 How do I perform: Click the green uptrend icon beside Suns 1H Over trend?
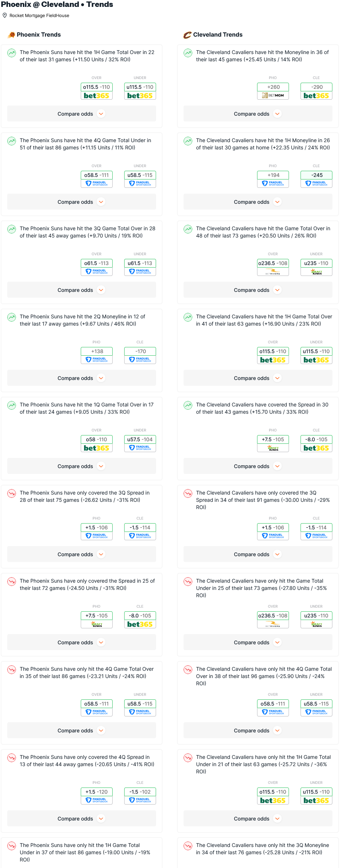pyautogui.click(x=12, y=53)
